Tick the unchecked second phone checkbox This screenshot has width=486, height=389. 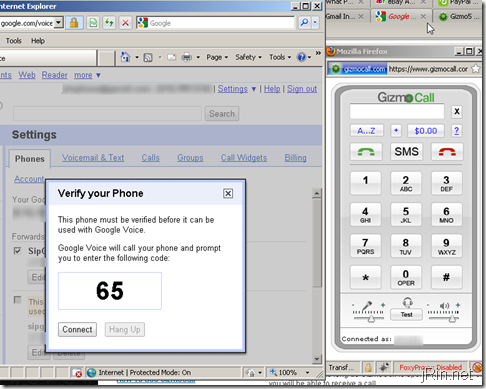(x=17, y=300)
